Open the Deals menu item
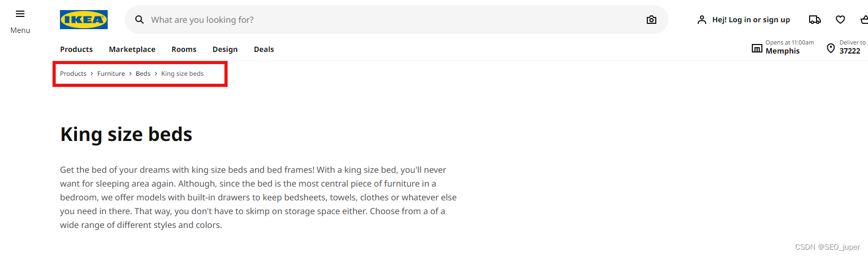Image resolution: width=868 pixels, height=256 pixels. [264, 49]
